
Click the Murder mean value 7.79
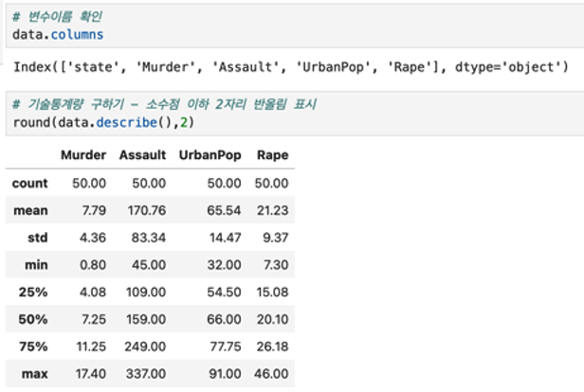coord(93,209)
